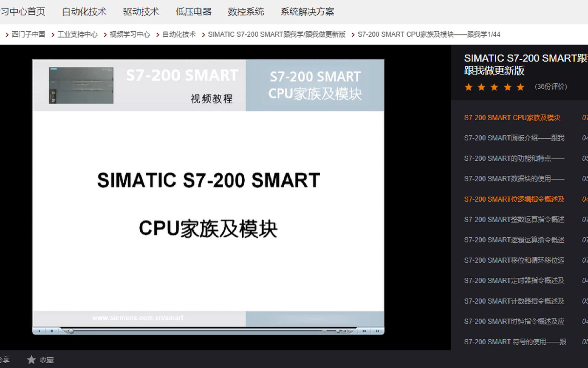Select playlist item S7-200 SMART面板介绍
This screenshot has width=588, height=368.
514,138
